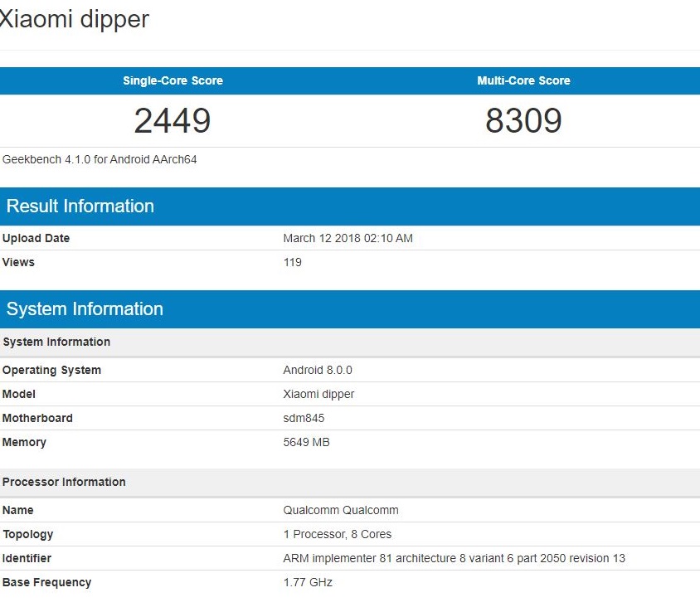Click the Qualcomm processor Name value
700x607 pixels.
pos(341,510)
